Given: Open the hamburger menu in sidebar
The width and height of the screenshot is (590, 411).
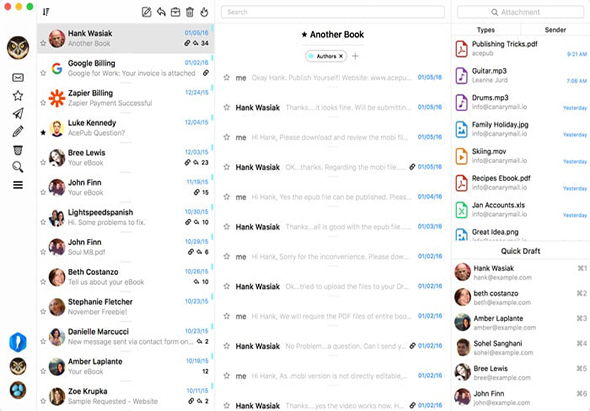Looking at the screenshot, I should [18, 185].
